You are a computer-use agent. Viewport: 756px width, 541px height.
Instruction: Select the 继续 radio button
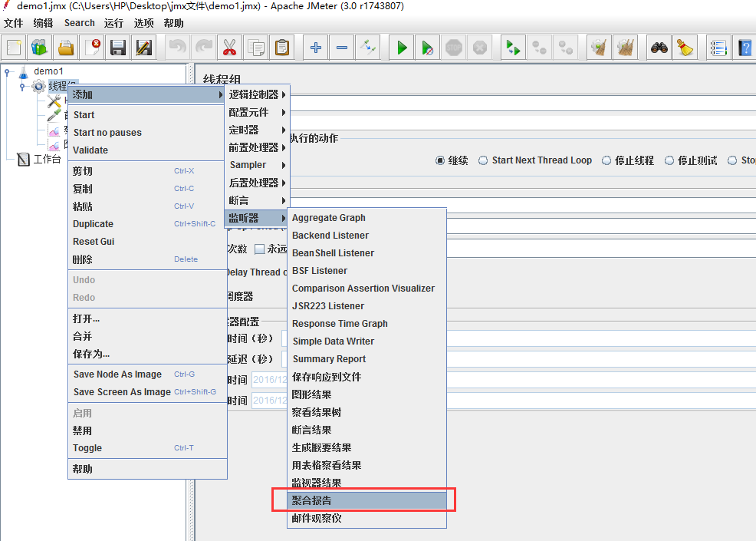click(x=439, y=160)
